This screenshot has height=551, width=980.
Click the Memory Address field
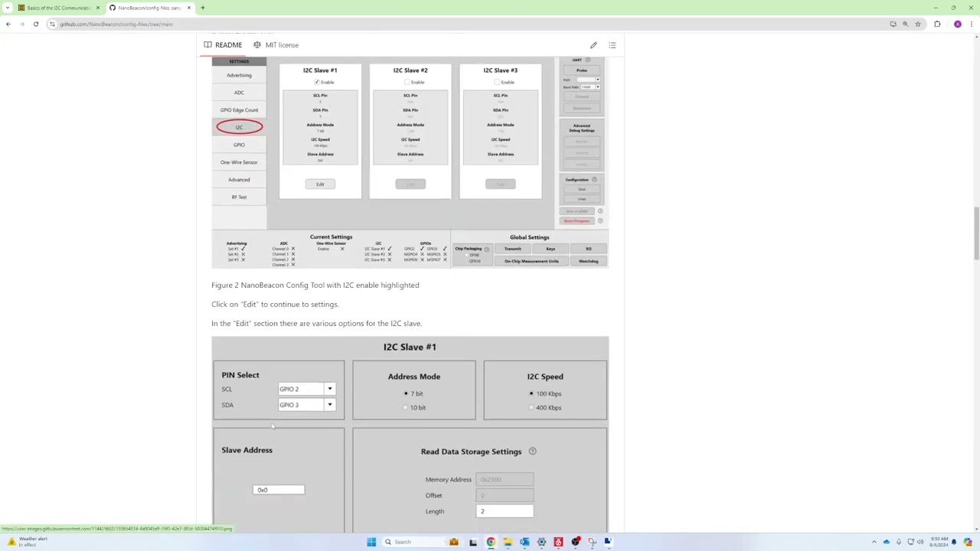tap(505, 480)
